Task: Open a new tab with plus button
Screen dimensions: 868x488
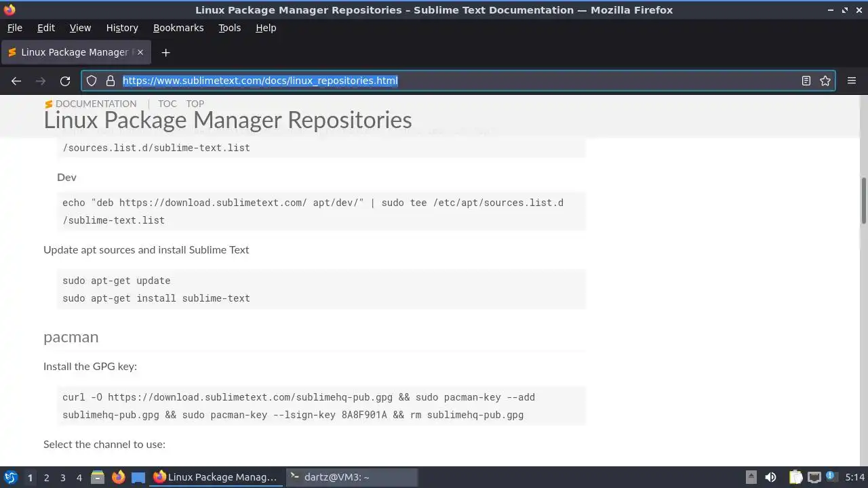Action: click(x=165, y=52)
